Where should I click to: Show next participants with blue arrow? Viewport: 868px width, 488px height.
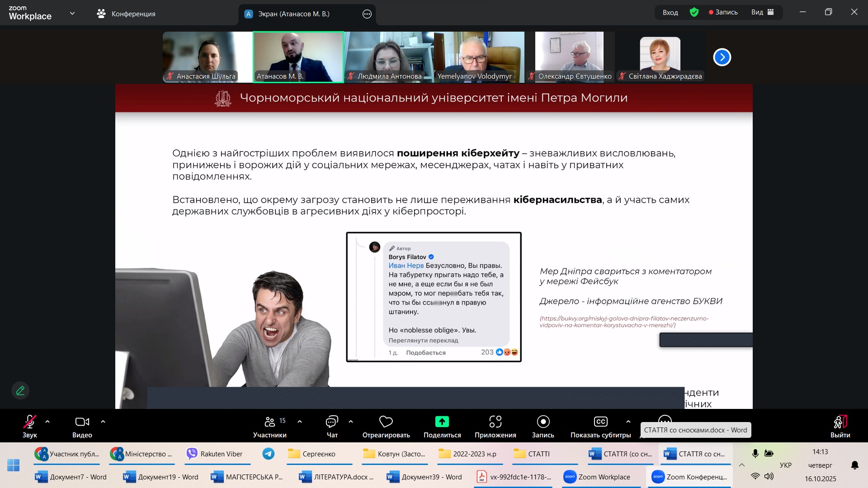point(722,57)
